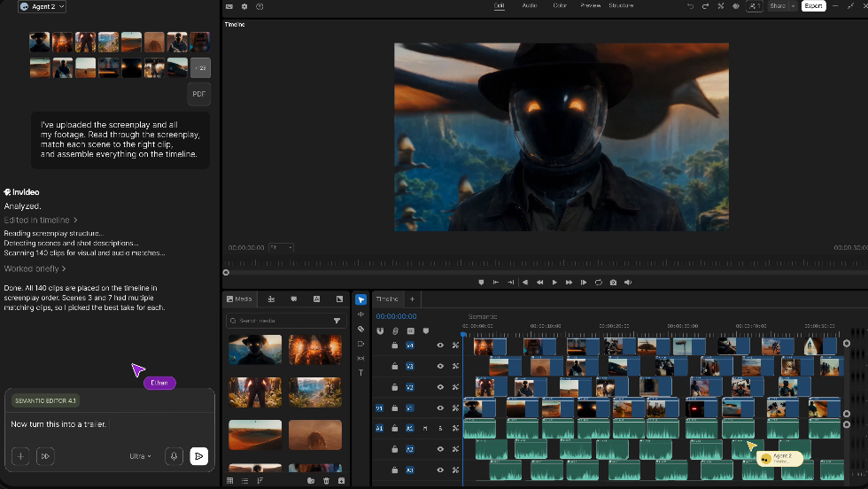The height and width of the screenshot is (489, 868).
Task: Hide video track V3
Action: point(440,366)
